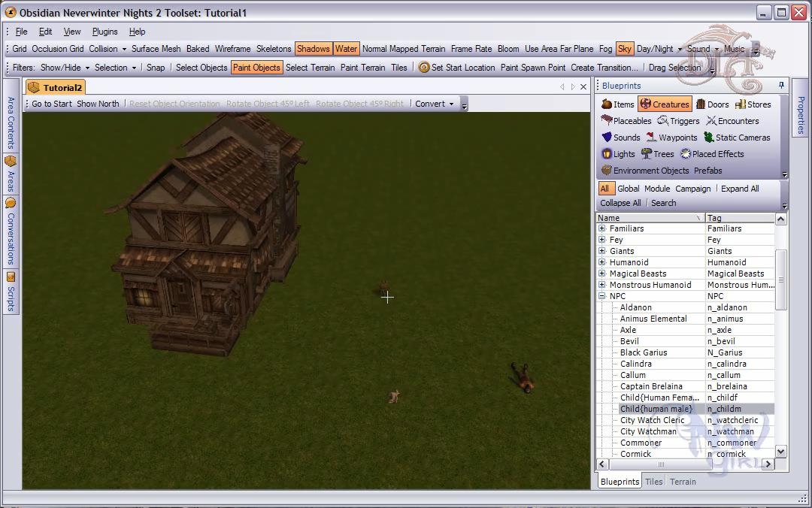The image size is (812, 508).
Task: Expand the Humanoid creature folder
Action: [601, 262]
